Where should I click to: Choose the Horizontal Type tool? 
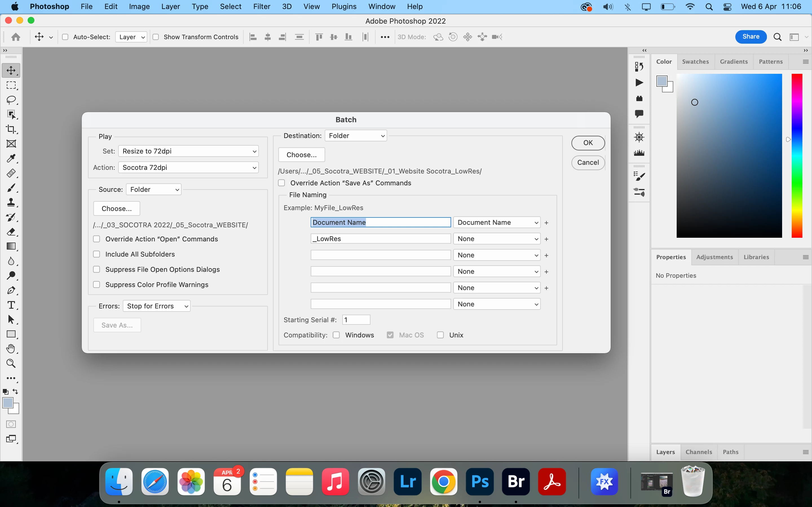pyautogui.click(x=11, y=305)
